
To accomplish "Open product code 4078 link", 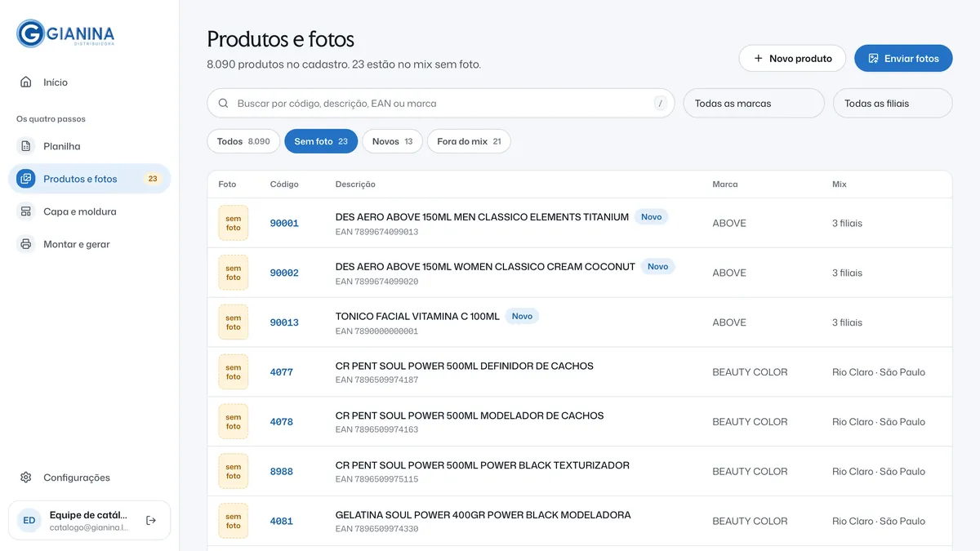I will [x=282, y=422].
